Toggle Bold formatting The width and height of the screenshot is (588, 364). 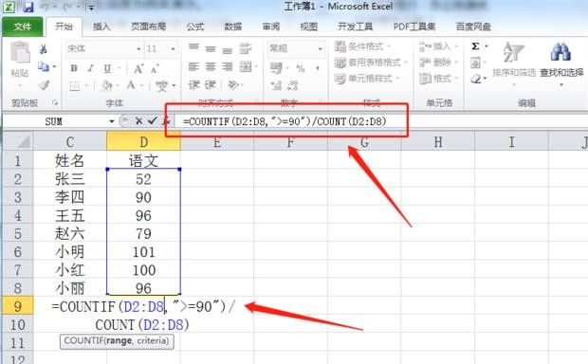point(74,68)
